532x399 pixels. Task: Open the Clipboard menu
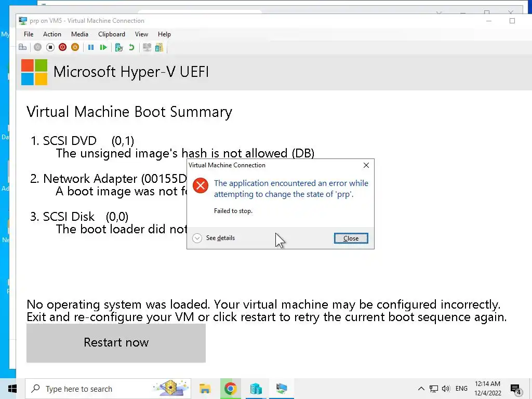(x=112, y=34)
